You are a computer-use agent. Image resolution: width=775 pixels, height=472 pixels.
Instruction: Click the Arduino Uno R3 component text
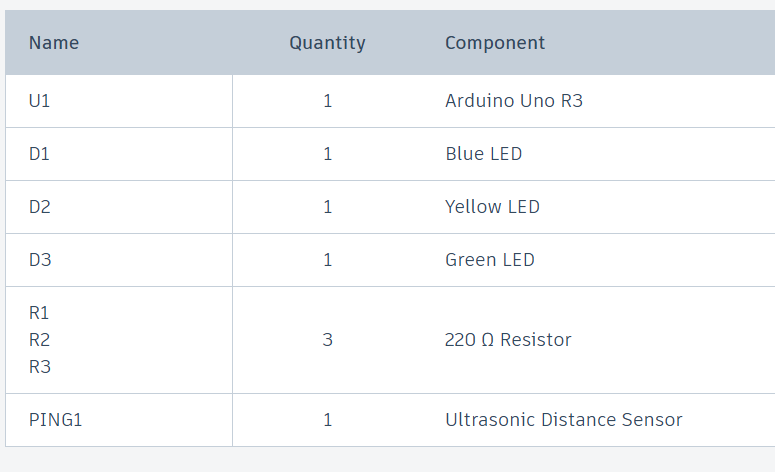pyautogui.click(x=513, y=101)
